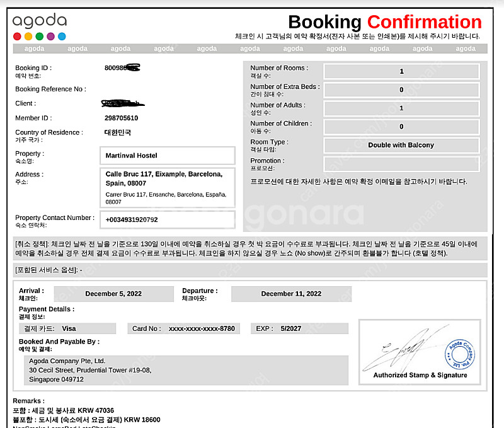Image resolution: width=504 pixels, height=428 pixels.
Task: Click the "Number of Extra Beds :" label
Action: pyautogui.click(x=285, y=86)
